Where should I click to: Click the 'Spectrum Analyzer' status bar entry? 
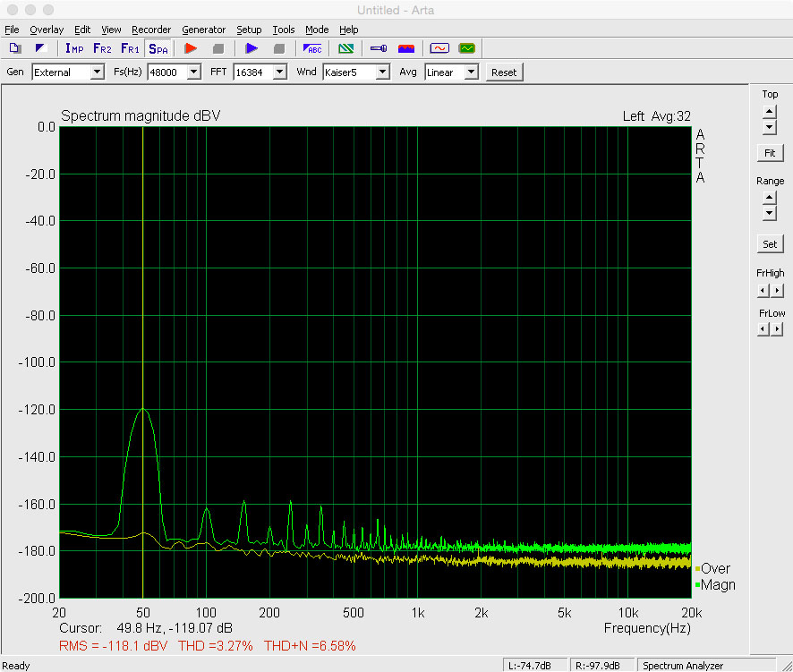coord(706,666)
